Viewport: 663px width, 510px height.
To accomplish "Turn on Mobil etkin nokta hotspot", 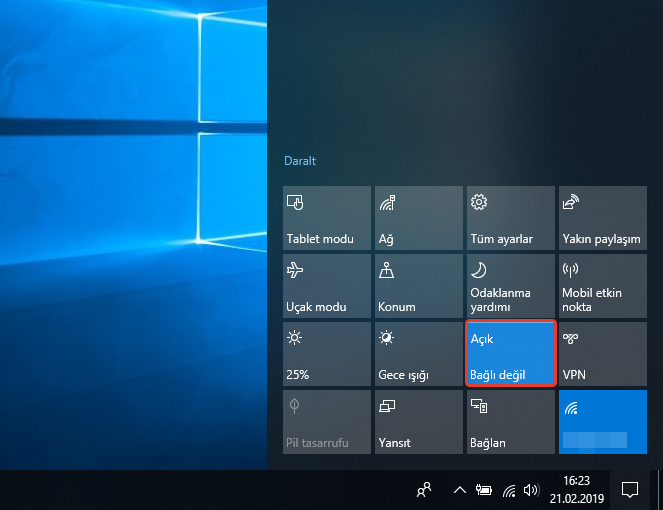I will (602, 286).
